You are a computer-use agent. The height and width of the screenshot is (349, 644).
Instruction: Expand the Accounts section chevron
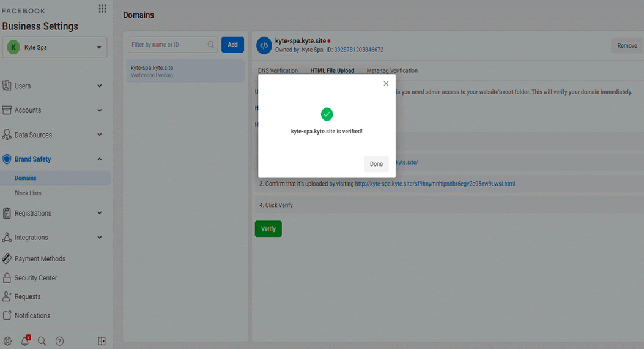click(x=100, y=110)
